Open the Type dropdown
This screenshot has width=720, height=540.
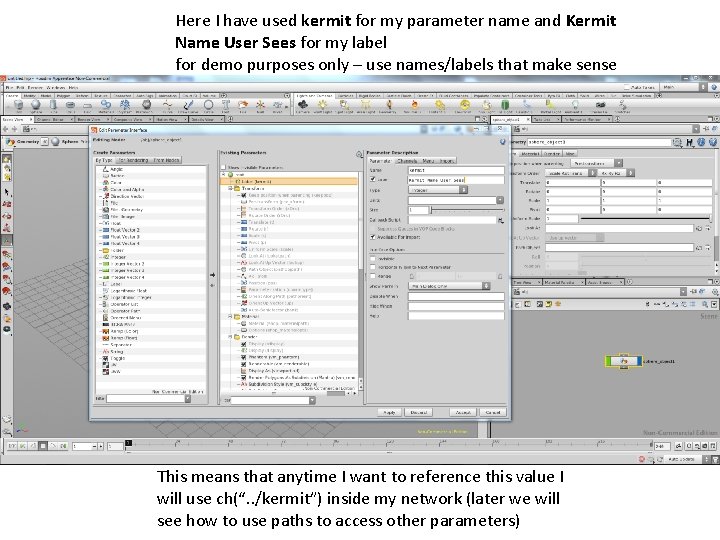tap(438, 190)
